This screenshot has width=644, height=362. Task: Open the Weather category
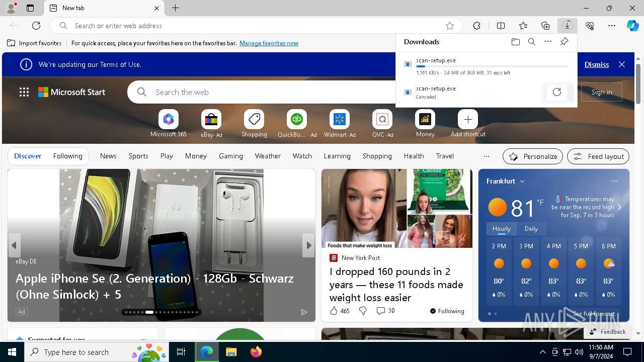pos(268,156)
